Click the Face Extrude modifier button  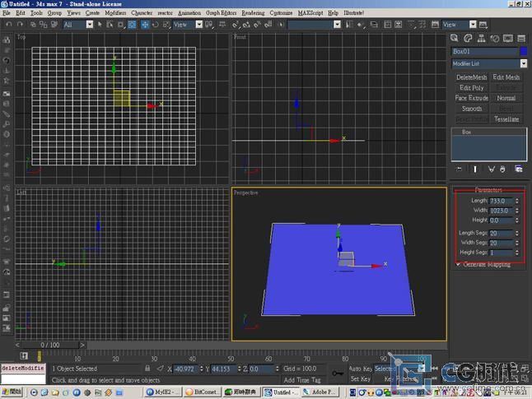point(471,98)
